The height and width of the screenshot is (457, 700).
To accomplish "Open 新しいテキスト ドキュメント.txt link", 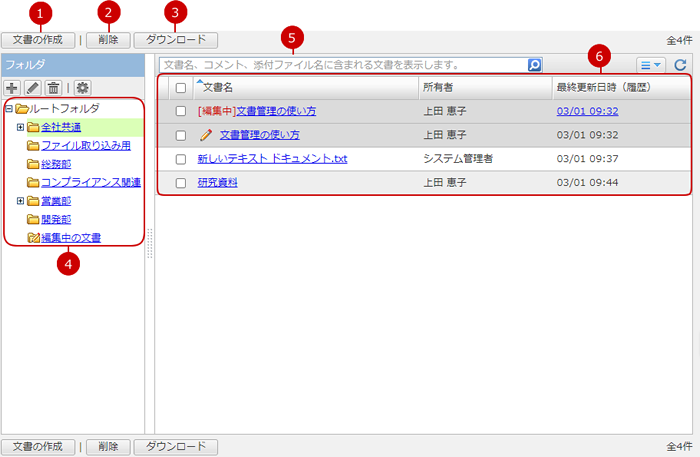I will [x=272, y=159].
